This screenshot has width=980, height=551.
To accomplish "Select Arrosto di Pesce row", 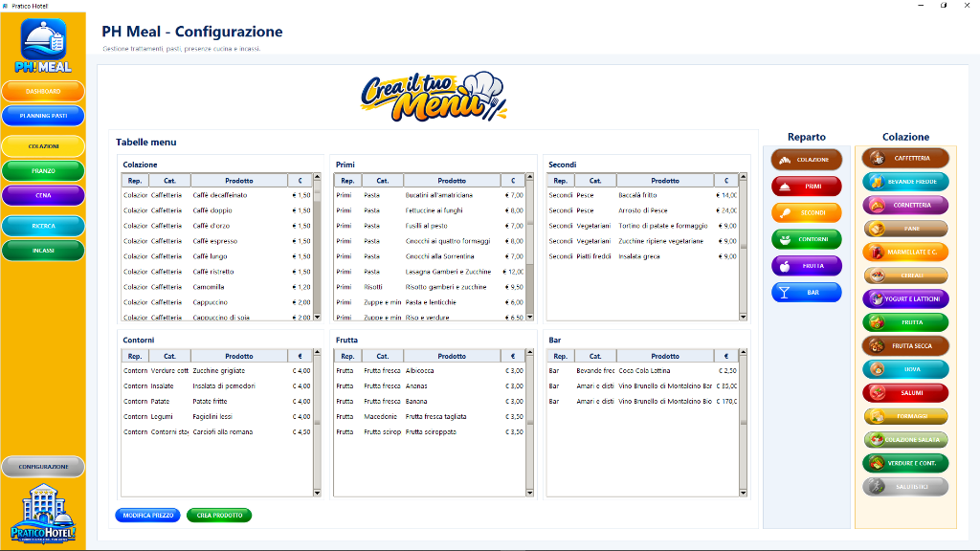I will coord(642,210).
